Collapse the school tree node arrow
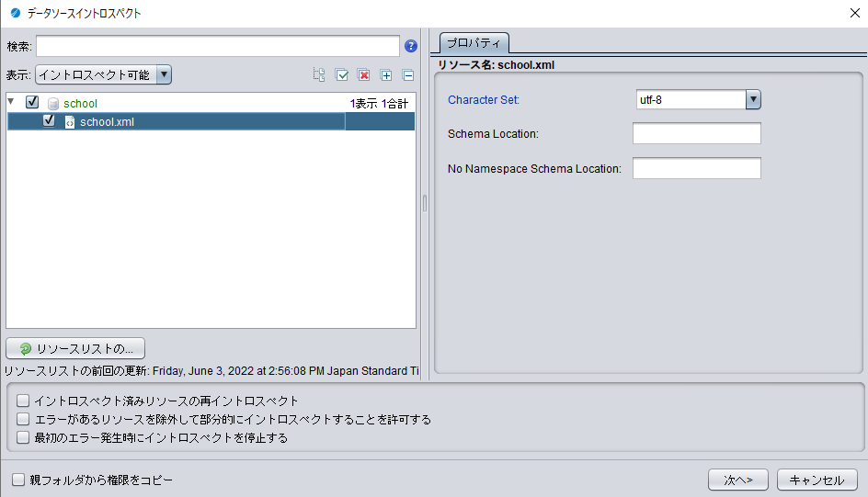 pos(11,102)
